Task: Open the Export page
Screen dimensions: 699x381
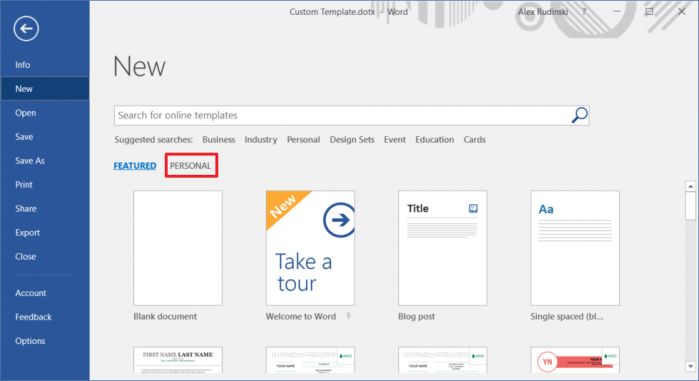Action: [45, 233]
